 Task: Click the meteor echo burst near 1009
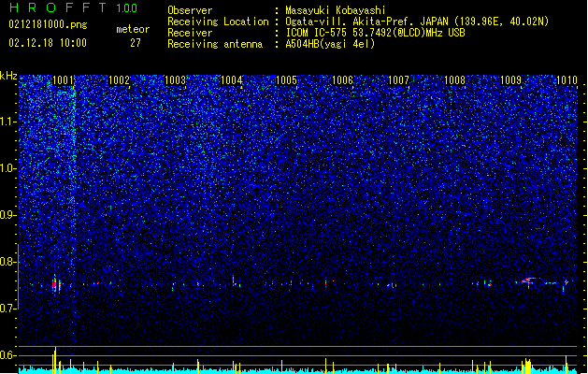[528, 281]
